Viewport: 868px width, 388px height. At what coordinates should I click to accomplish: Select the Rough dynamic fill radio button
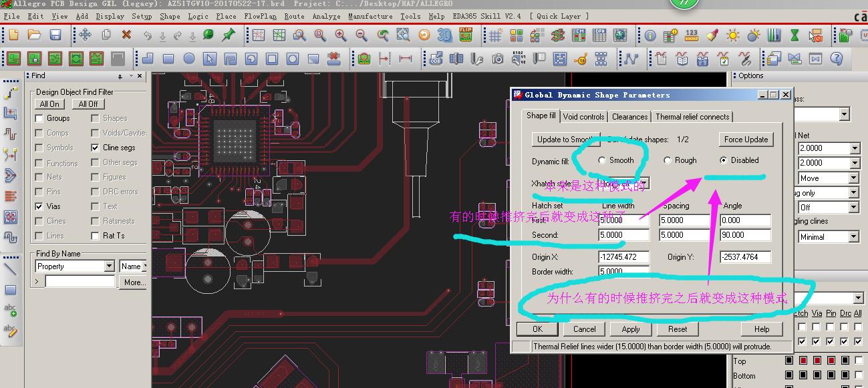(x=668, y=160)
